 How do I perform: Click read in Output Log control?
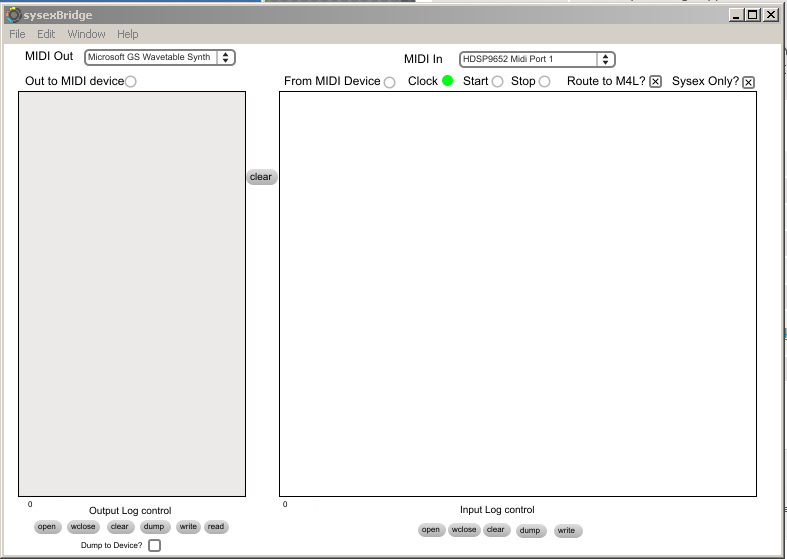tap(216, 527)
